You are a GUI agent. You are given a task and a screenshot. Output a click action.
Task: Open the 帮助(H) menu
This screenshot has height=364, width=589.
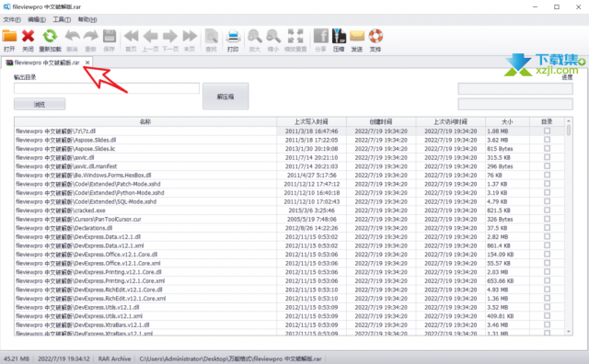click(87, 19)
